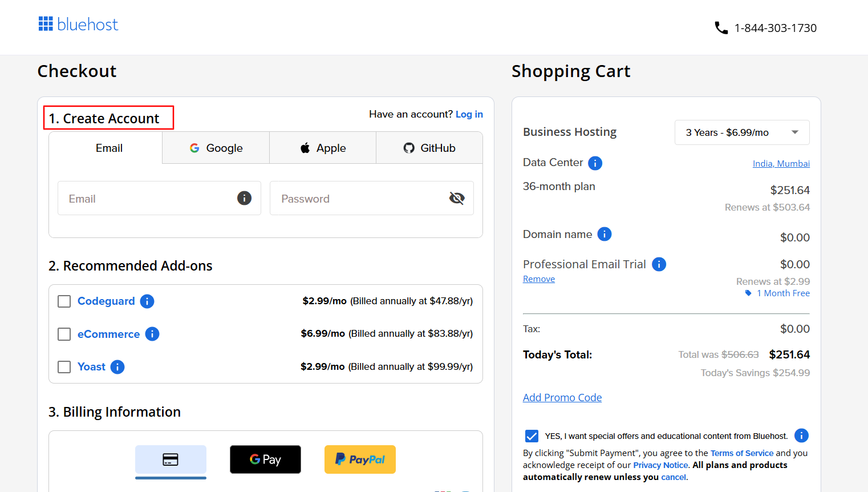The height and width of the screenshot is (492, 868).
Task: Click the tag icon beside 1 Month Free
Action: [748, 293]
